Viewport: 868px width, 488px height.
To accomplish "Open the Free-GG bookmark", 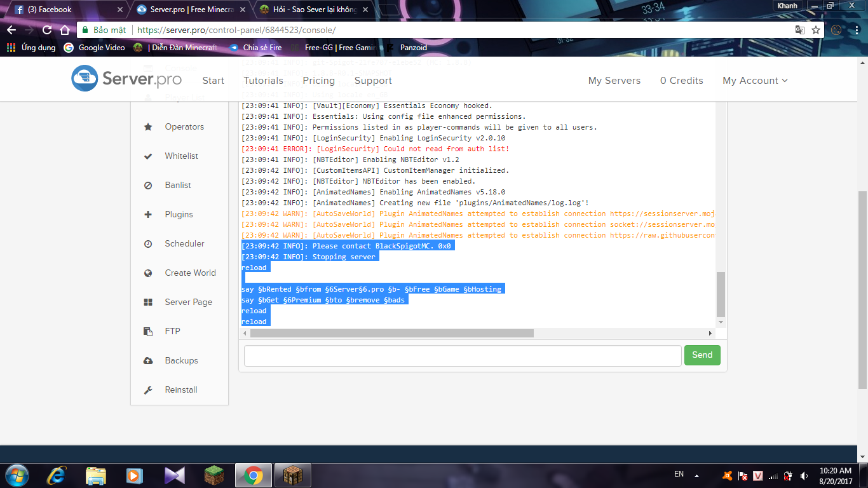I will click(x=334, y=48).
